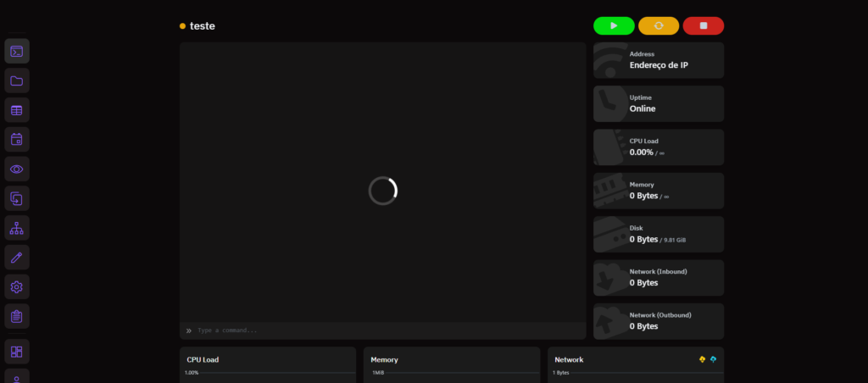Start the server with green play button
868x383 pixels.
[614, 26]
